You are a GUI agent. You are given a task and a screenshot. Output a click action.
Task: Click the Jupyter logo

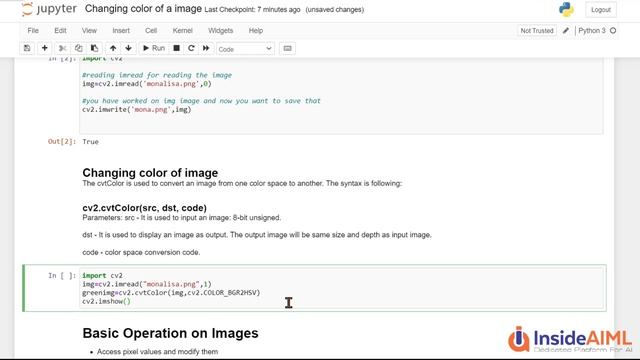tap(49, 9)
